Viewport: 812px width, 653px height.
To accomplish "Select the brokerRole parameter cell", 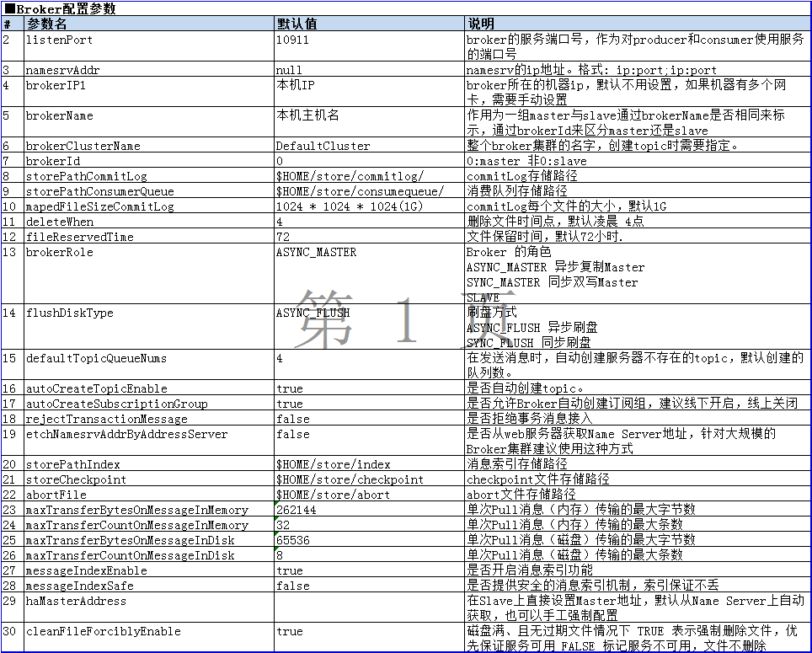I will [x=149, y=274].
